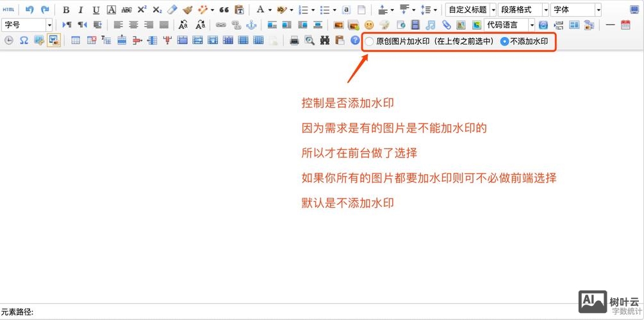Insert video with film strip icon
The image size is (644, 320).
[x=416, y=25]
